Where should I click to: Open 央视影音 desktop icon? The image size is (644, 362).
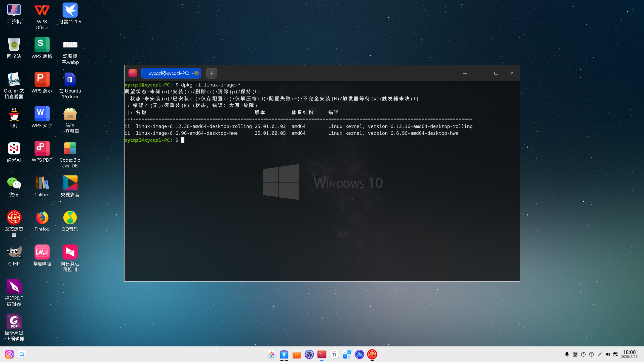70,187
